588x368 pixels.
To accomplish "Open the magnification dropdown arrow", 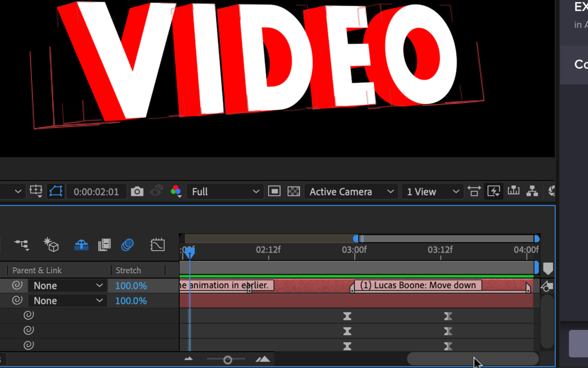I will 18,191.
